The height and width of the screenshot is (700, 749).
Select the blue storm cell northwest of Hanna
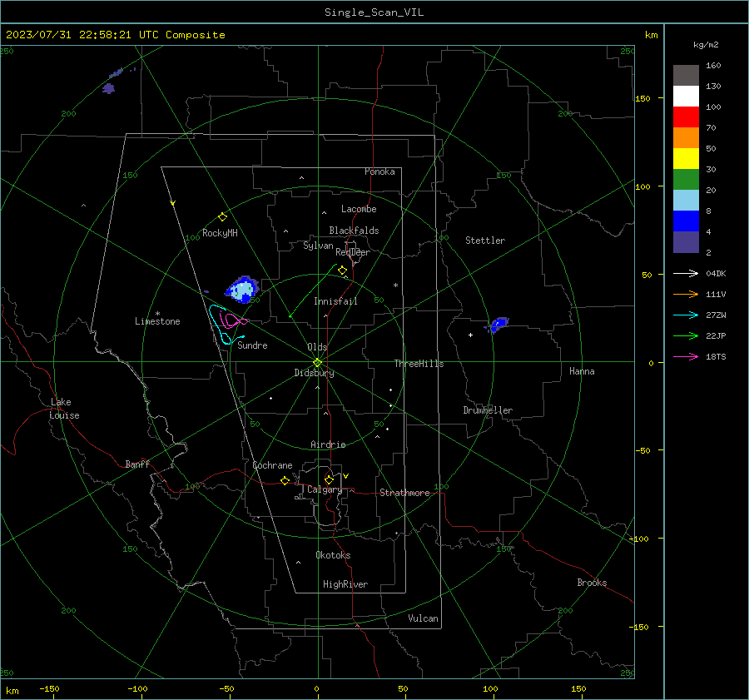[499, 324]
